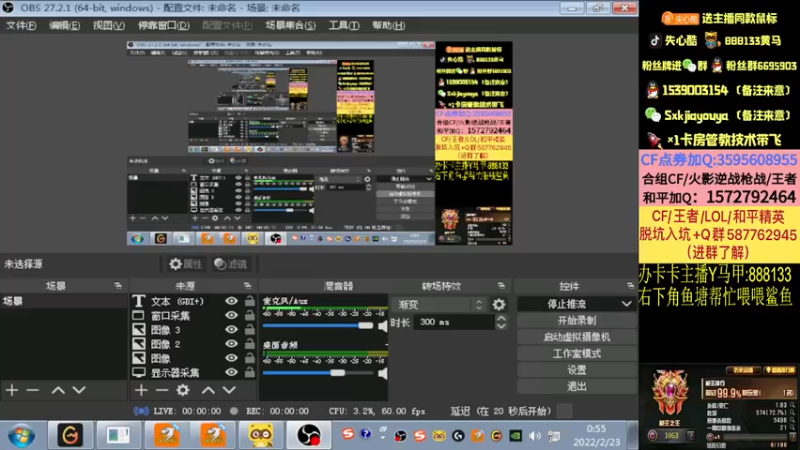
Task: Open the 停靠窗口(D) menu
Action: 163,26
